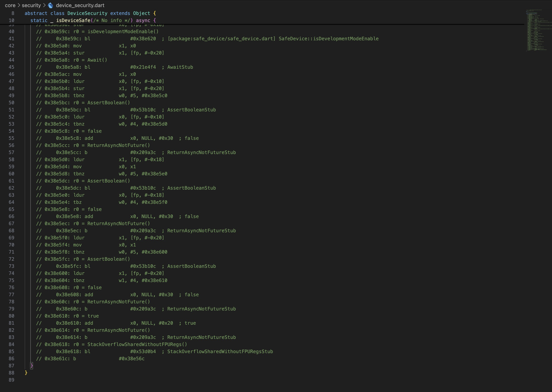This screenshot has height=392, width=552.
Task: Click the '0x38e5e4: tbz' instruction
Action: pyautogui.click(x=102, y=202)
